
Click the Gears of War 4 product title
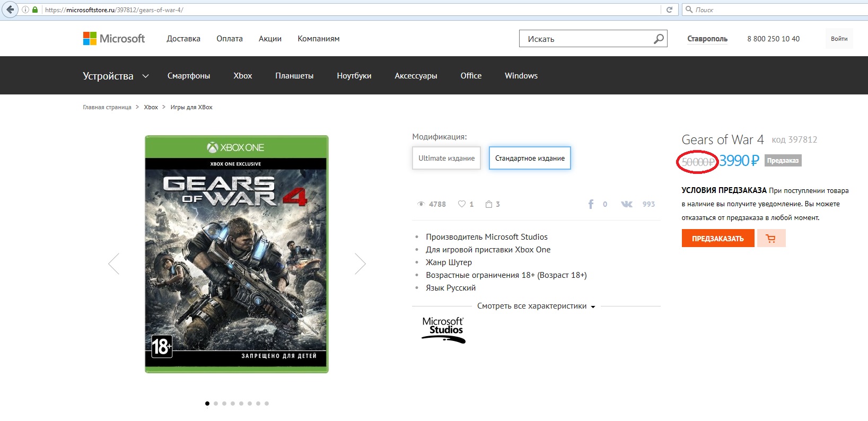coord(723,139)
